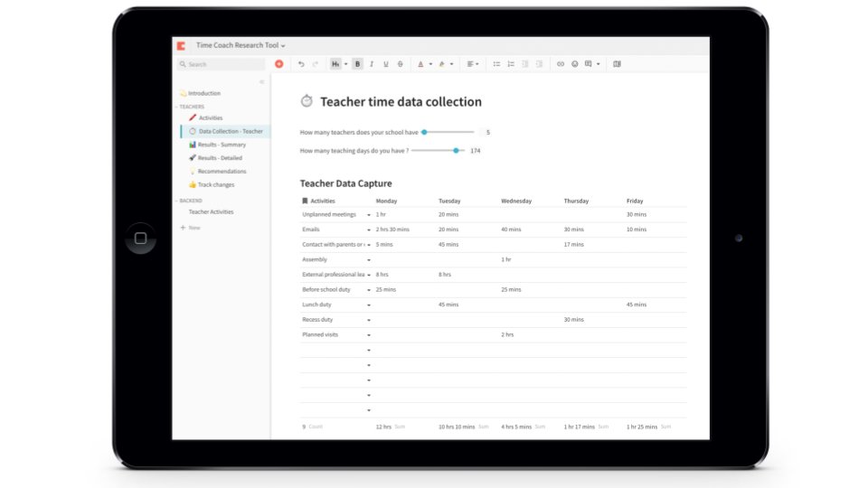This screenshot has height=488, width=868.
Task: Click the Friday column header
Action: 635,201
